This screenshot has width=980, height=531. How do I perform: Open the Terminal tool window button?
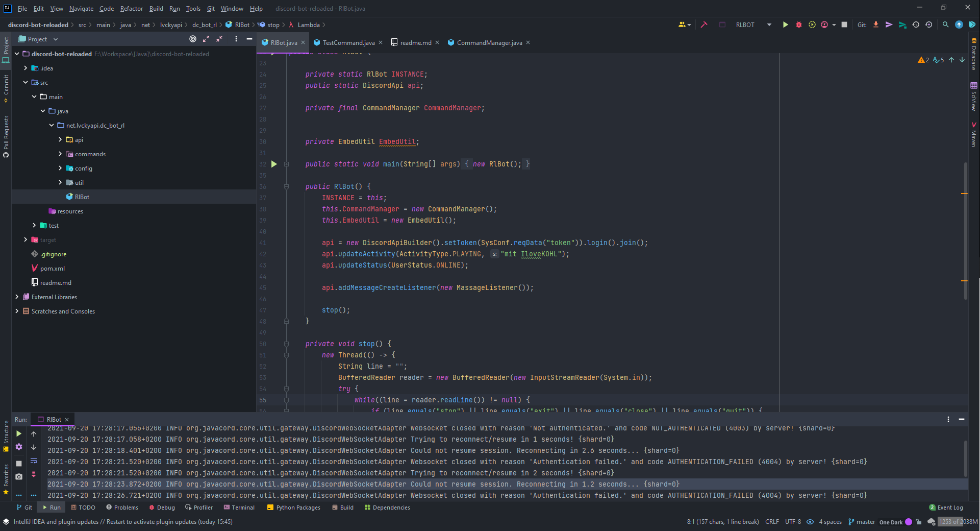click(x=239, y=508)
